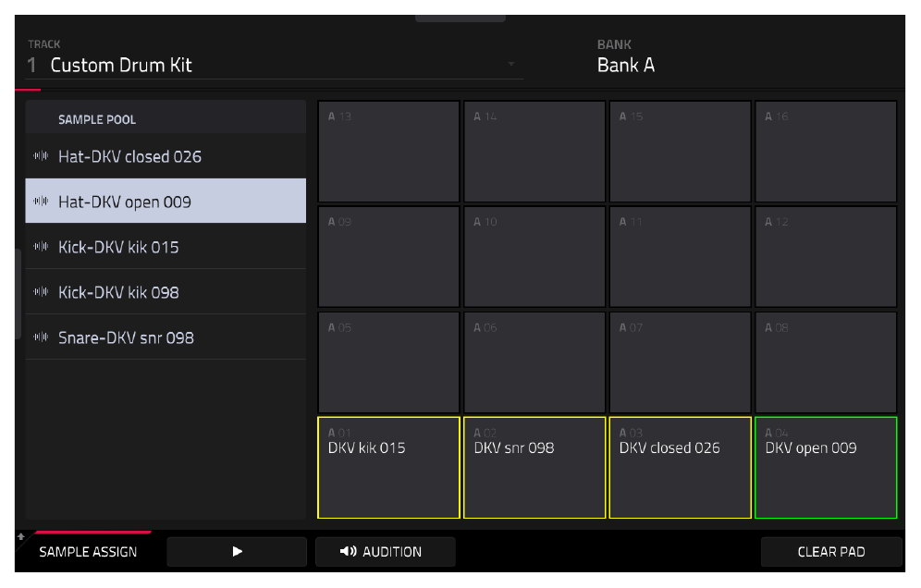Select Kick-DKV kik 015 sample
The image size is (921, 588).
pyautogui.click(x=166, y=247)
